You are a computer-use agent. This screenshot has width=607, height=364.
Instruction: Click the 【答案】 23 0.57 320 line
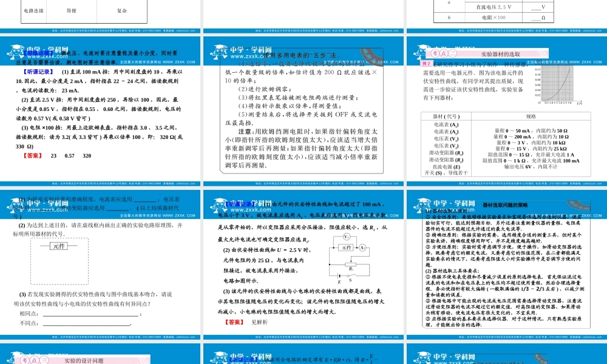pos(57,155)
